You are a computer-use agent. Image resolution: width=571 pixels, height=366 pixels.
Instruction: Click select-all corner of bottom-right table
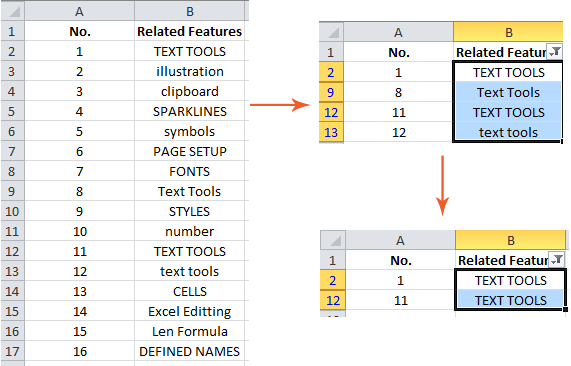pyautogui.click(x=333, y=240)
